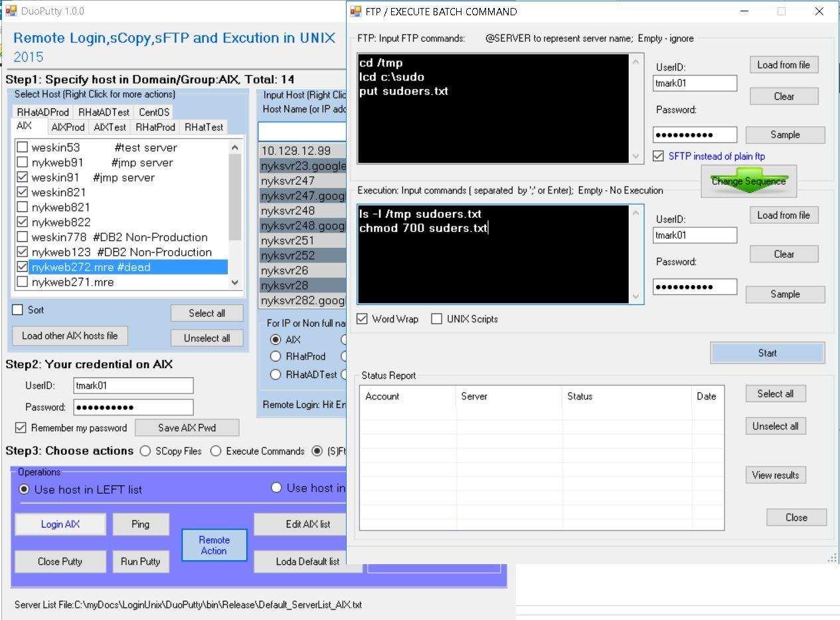
Task: Select Use host in LEFT list
Action: coord(25,489)
